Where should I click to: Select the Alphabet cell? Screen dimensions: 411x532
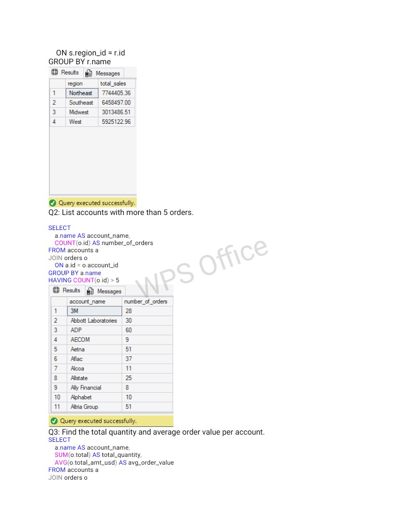95,397
